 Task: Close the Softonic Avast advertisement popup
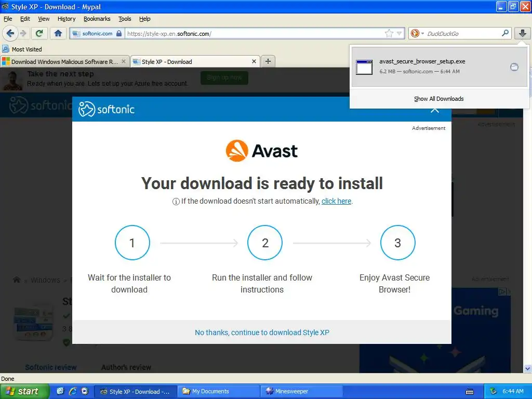tap(435, 110)
